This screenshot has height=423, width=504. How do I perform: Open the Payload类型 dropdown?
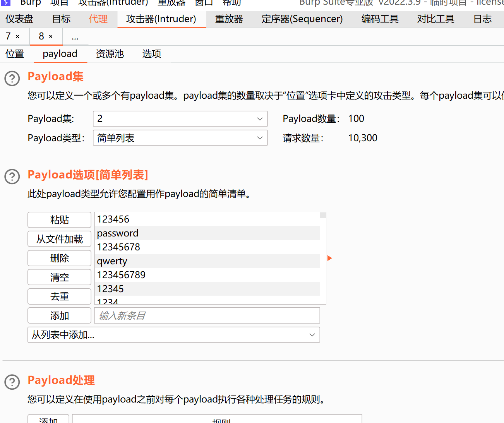point(180,138)
